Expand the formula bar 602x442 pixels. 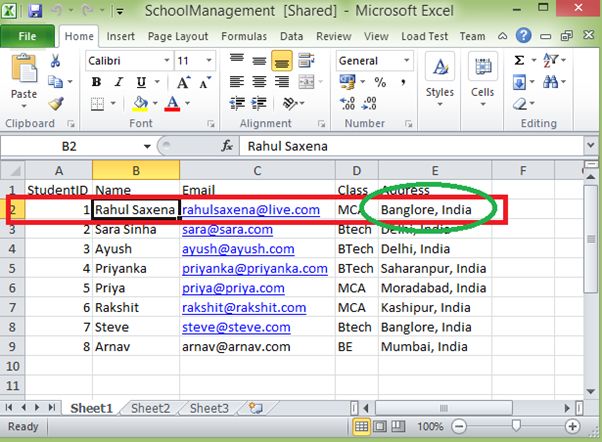590,146
